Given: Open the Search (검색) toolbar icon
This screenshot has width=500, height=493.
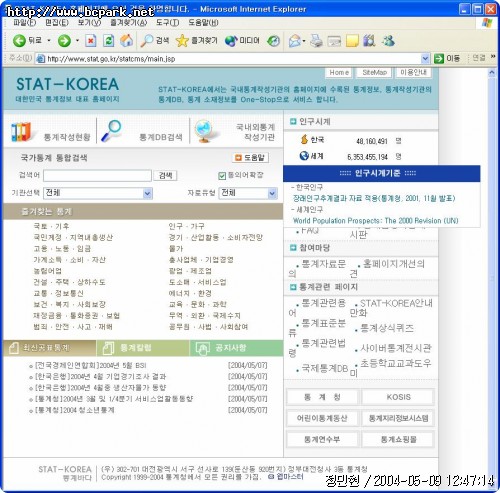Looking at the screenshot, I should (x=146, y=41).
